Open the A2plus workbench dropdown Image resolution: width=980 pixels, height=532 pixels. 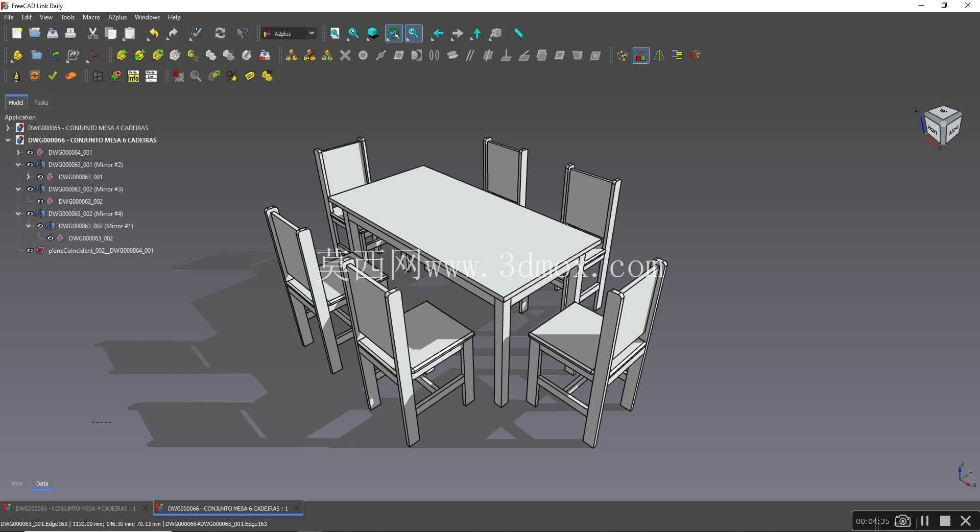289,34
